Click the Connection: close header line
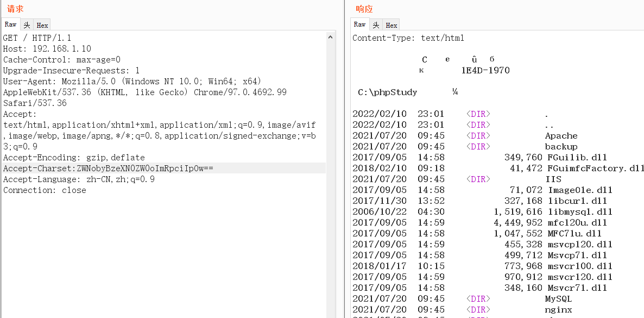644x318 pixels. click(44, 190)
